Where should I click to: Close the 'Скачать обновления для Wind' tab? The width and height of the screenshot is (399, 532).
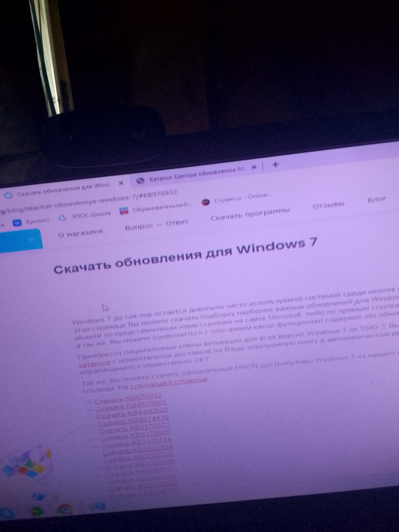point(121,183)
